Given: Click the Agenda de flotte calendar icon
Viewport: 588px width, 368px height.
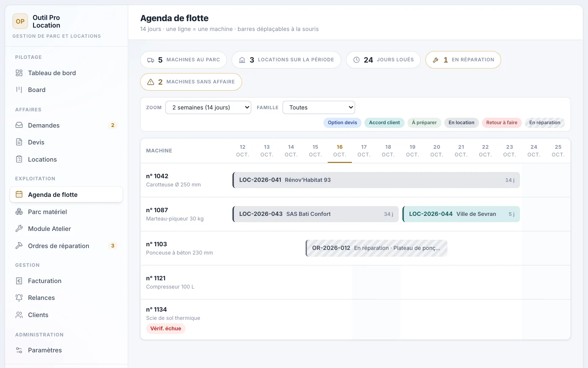Looking at the screenshot, I should point(19,194).
